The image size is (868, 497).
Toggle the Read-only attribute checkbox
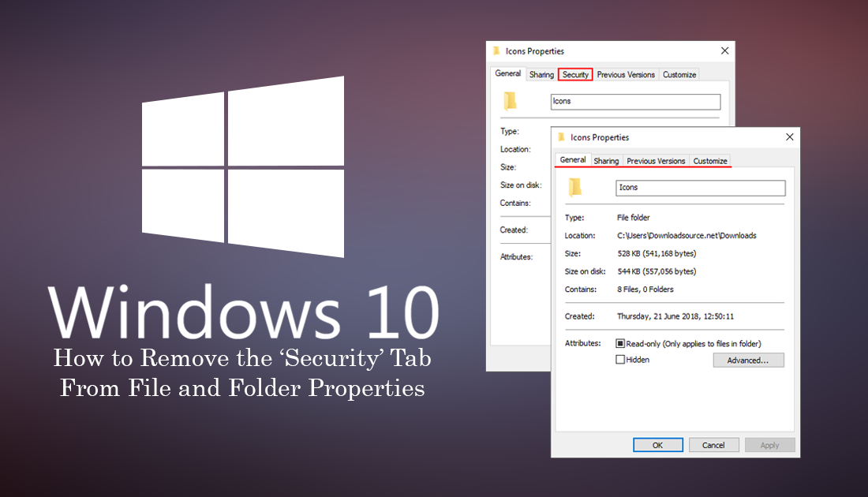click(x=620, y=343)
